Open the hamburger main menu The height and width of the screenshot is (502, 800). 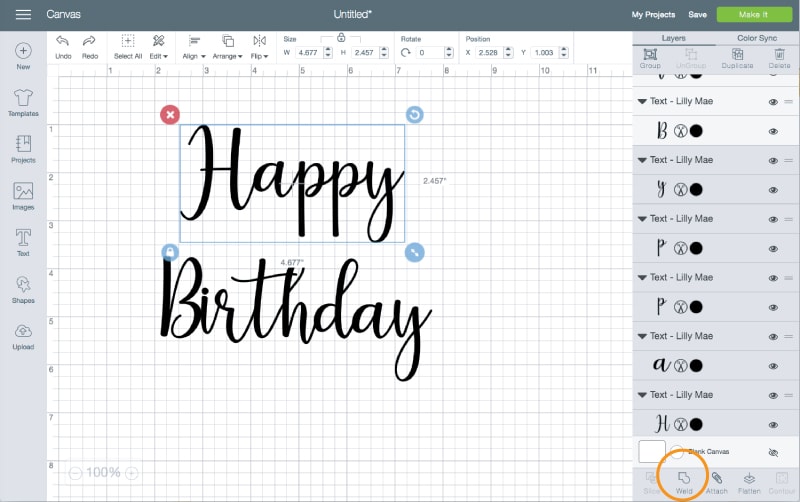(23, 14)
